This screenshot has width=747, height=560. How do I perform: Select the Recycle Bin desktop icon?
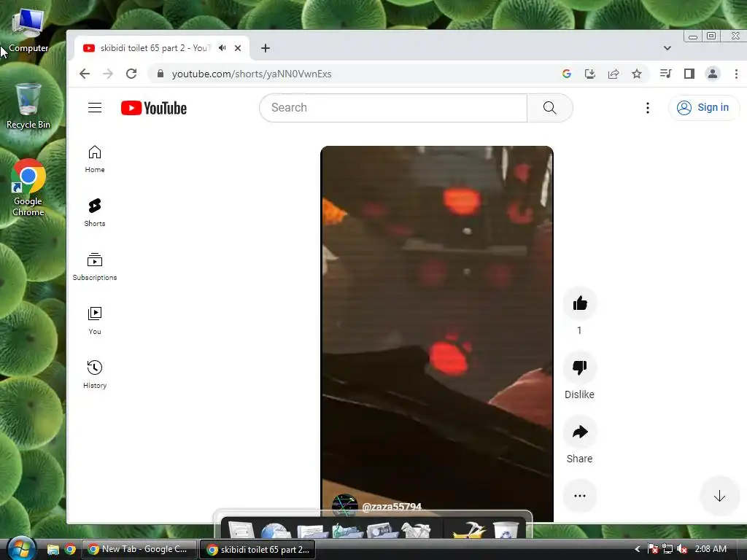[28, 106]
